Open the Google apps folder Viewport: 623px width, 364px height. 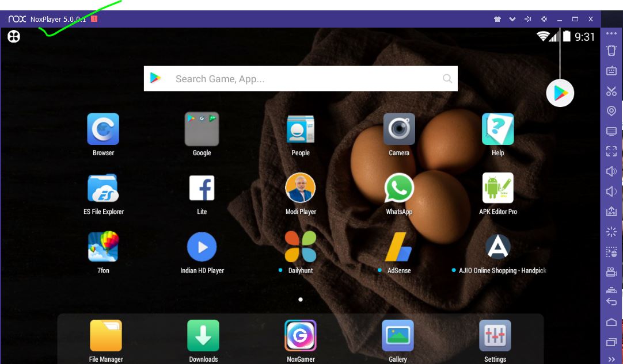point(202,129)
